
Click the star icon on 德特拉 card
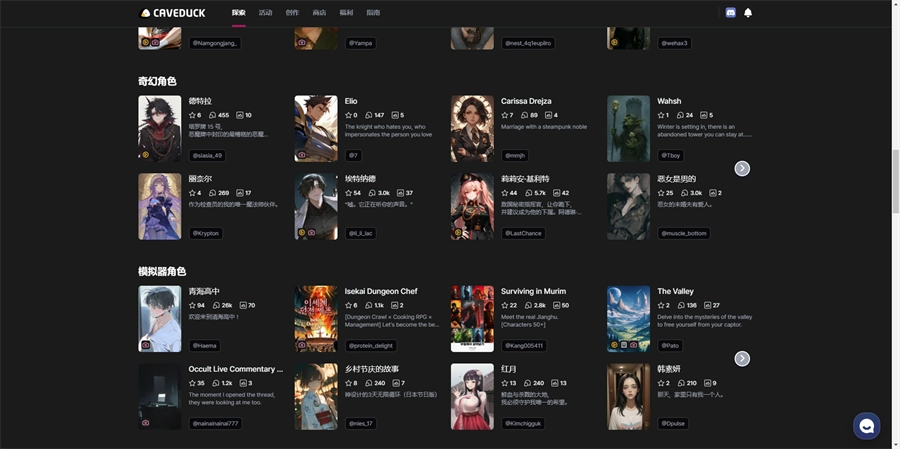coord(192,115)
